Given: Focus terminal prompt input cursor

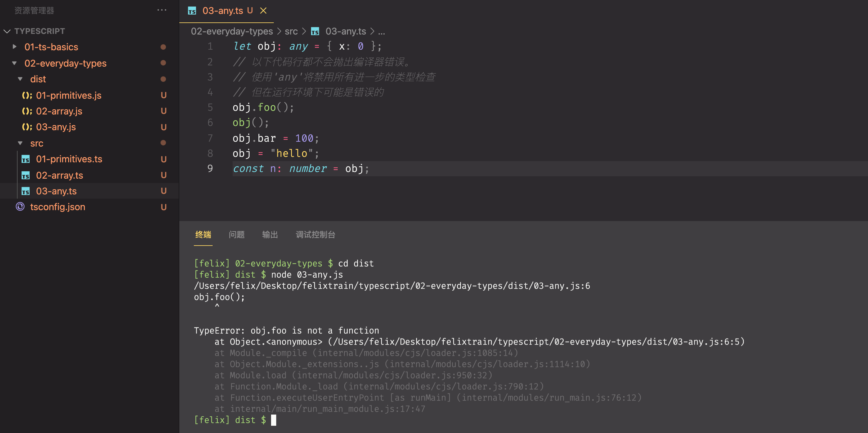Looking at the screenshot, I should (273, 420).
